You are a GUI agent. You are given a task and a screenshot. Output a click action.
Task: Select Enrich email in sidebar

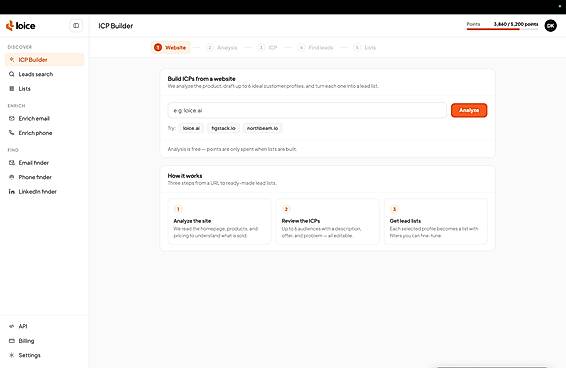44,118
